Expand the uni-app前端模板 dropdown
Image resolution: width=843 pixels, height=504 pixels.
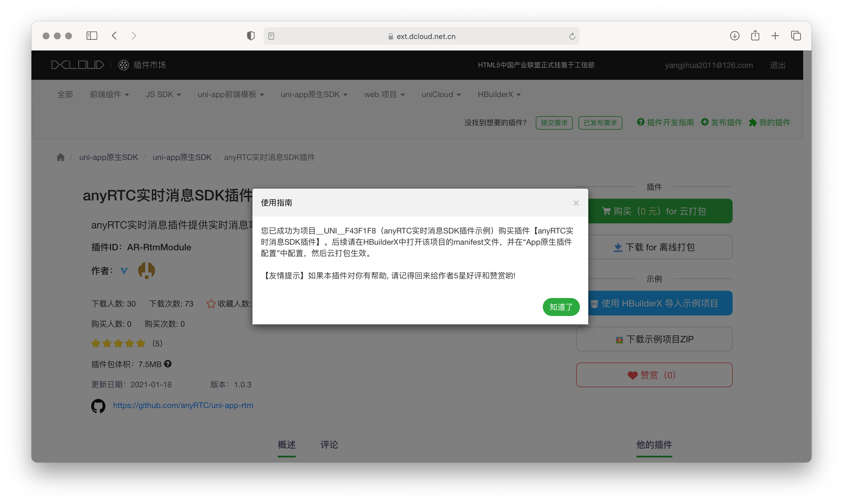[231, 94]
